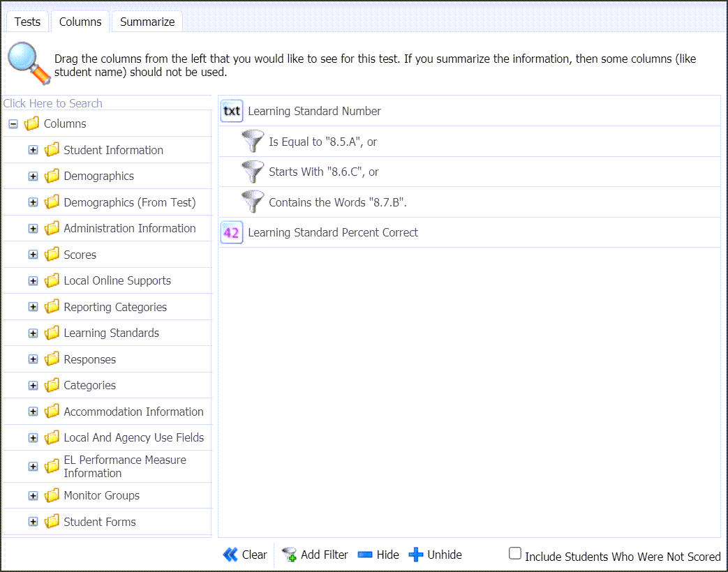The height and width of the screenshot is (572, 728).
Task: Expand the Administration Information node
Action: point(33,229)
